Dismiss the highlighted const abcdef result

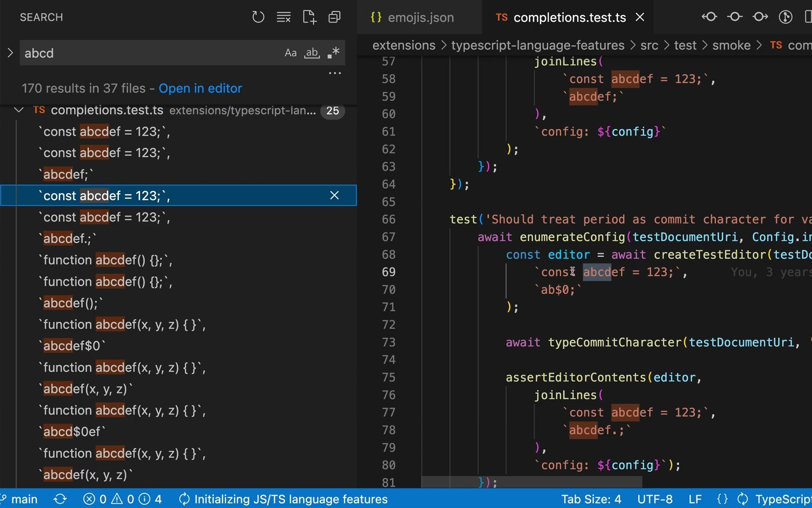point(334,195)
